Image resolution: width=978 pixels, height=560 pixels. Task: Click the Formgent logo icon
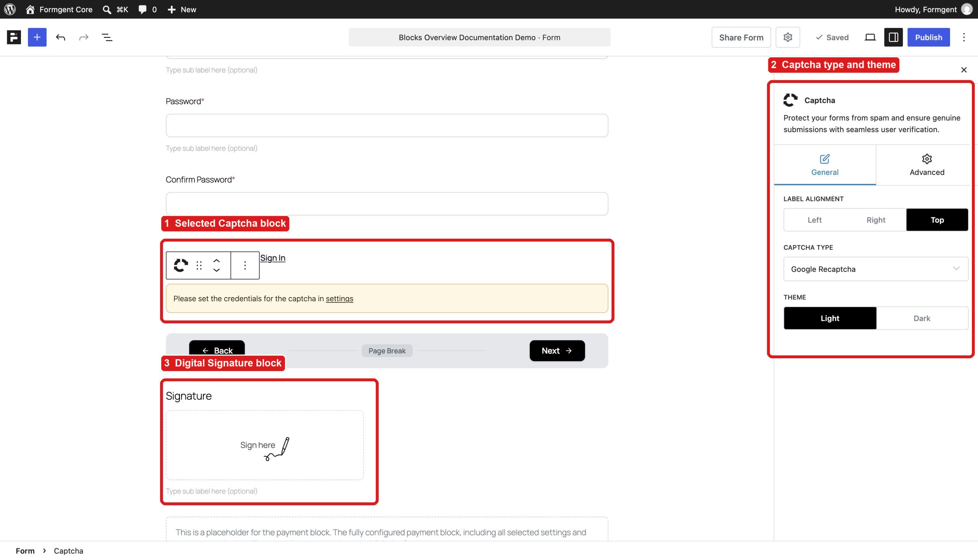tap(14, 37)
